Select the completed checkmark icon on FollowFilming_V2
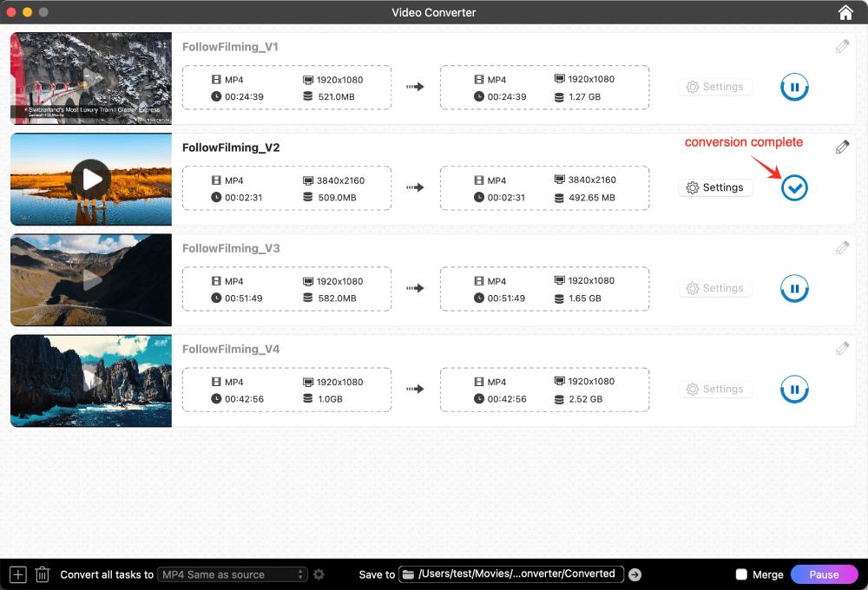The width and height of the screenshot is (868, 590). [x=794, y=187]
